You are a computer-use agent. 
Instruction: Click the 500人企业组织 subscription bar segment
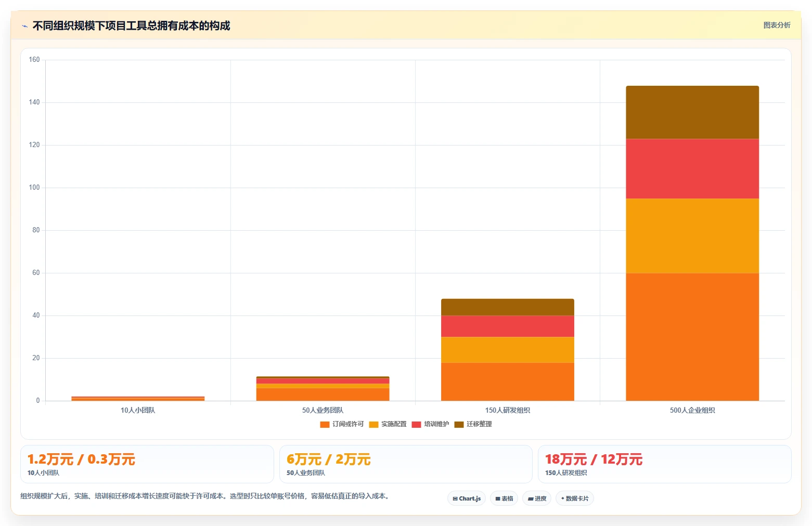tap(692, 337)
